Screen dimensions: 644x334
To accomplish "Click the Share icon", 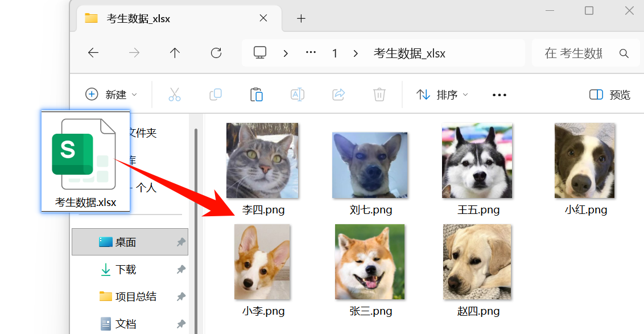I will [338, 94].
